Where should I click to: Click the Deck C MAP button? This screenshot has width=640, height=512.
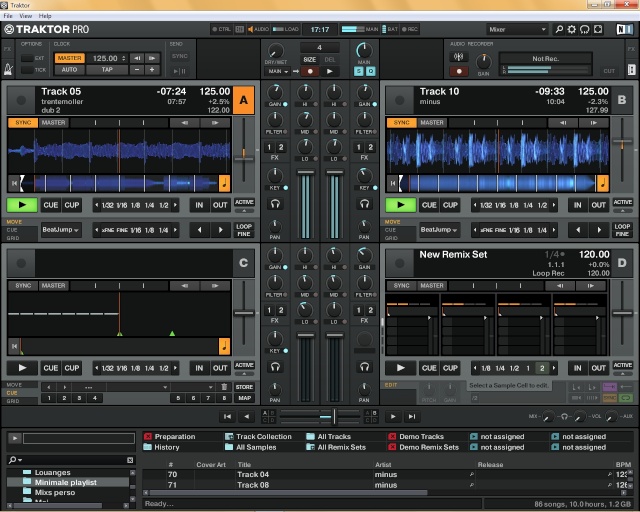pos(244,398)
